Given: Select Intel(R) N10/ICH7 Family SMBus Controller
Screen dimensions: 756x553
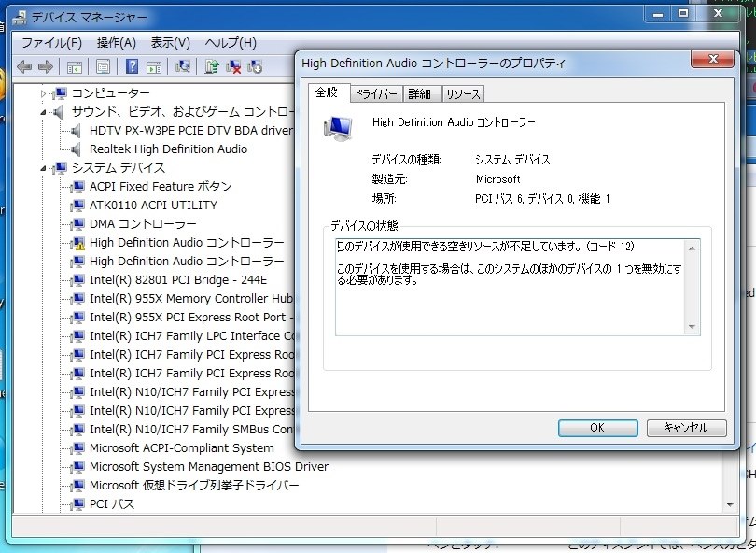Looking at the screenshot, I should (x=191, y=430).
